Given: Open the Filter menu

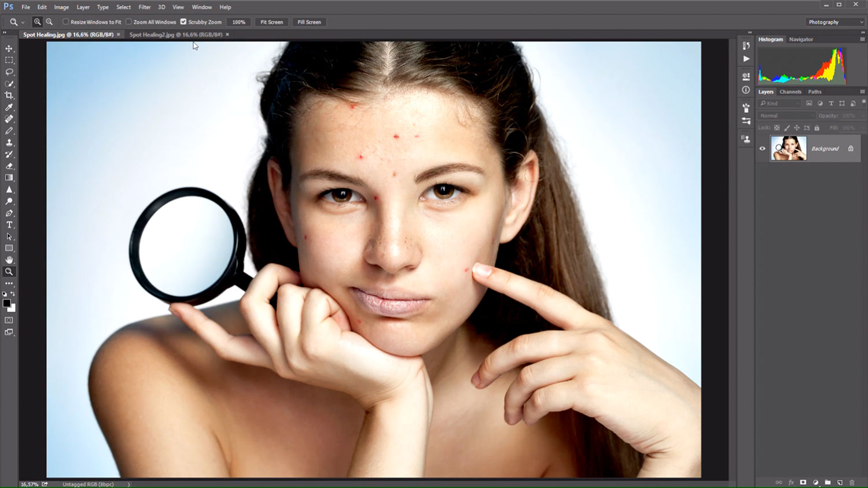Looking at the screenshot, I should point(145,7).
